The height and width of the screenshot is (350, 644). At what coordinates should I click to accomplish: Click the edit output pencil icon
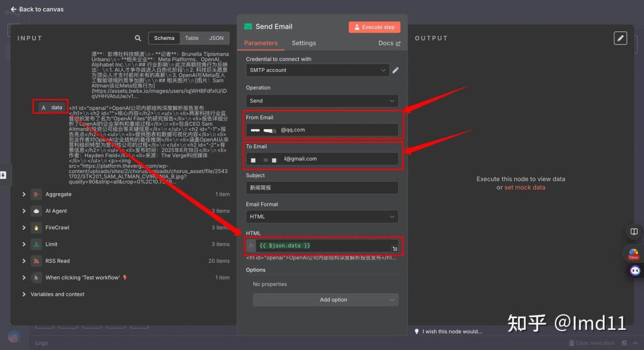pyautogui.click(x=620, y=38)
